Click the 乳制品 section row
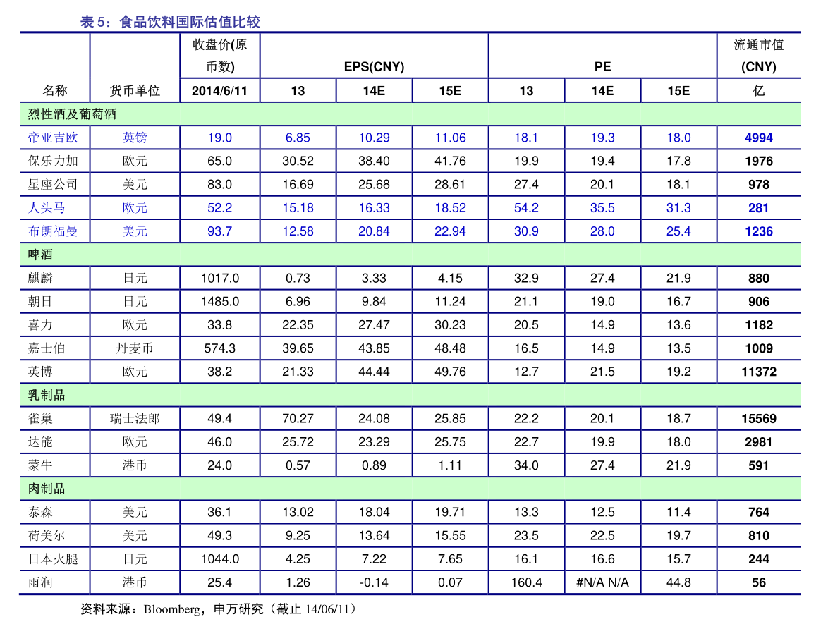 (x=410, y=395)
